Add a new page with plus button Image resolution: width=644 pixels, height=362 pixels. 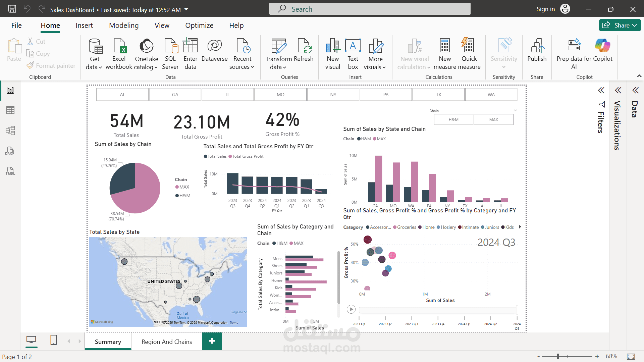[x=212, y=341]
